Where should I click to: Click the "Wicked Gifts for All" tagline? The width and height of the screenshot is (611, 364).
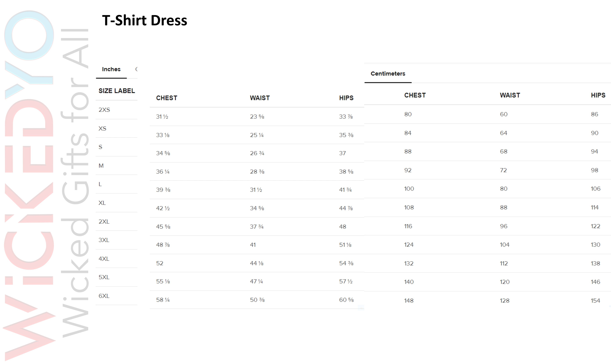pyautogui.click(x=75, y=183)
